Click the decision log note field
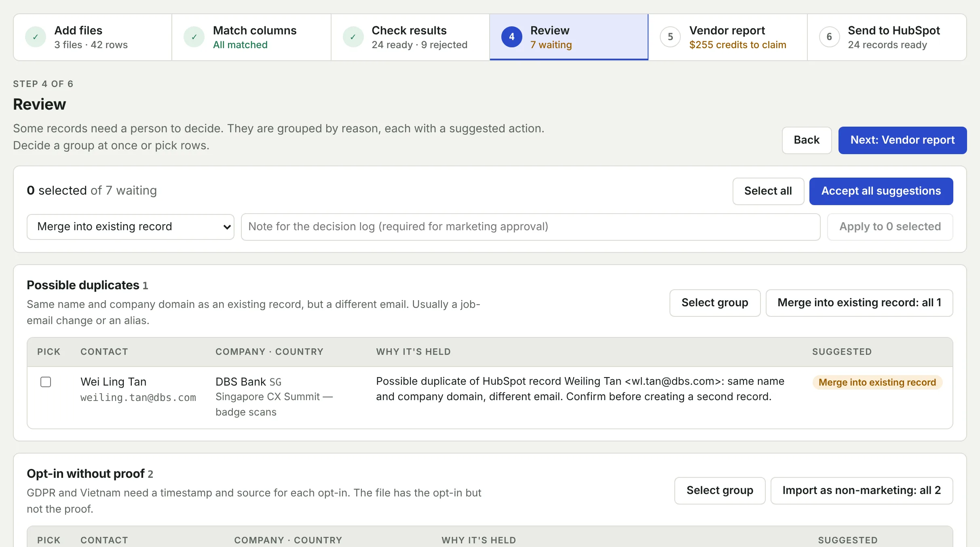 [x=530, y=227]
